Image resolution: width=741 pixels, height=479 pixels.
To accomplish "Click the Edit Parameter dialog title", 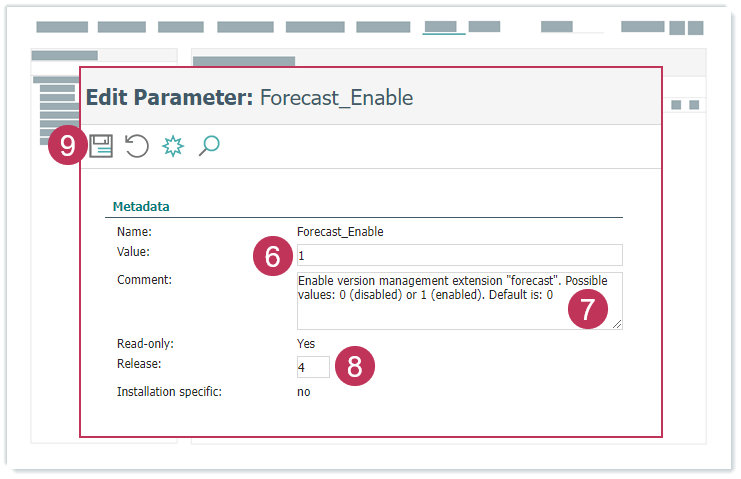I will coord(249,97).
